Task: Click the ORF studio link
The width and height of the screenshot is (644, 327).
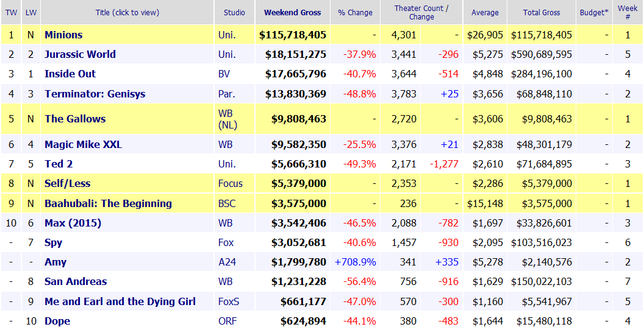Action: [x=227, y=322]
